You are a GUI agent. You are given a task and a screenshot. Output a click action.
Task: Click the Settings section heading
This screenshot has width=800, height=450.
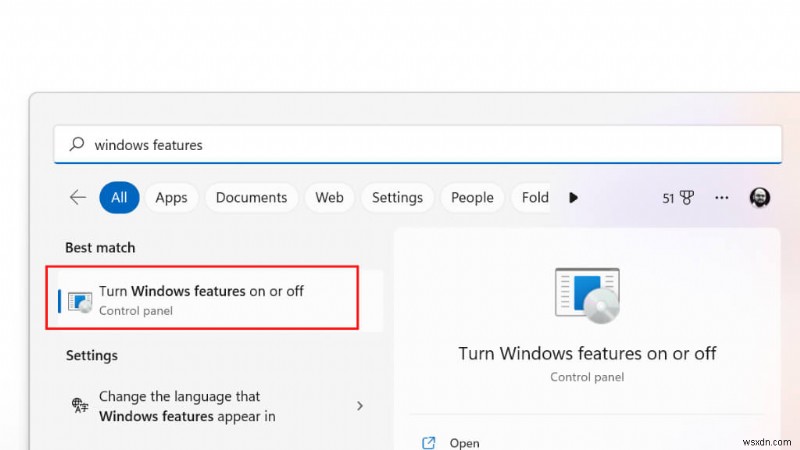[x=92, y=355]
